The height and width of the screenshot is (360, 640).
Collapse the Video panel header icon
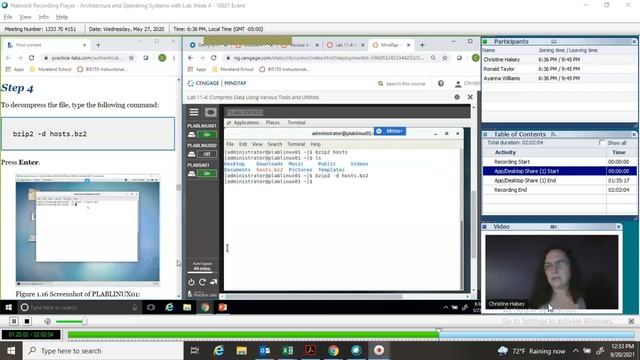(x=485, y=227)
